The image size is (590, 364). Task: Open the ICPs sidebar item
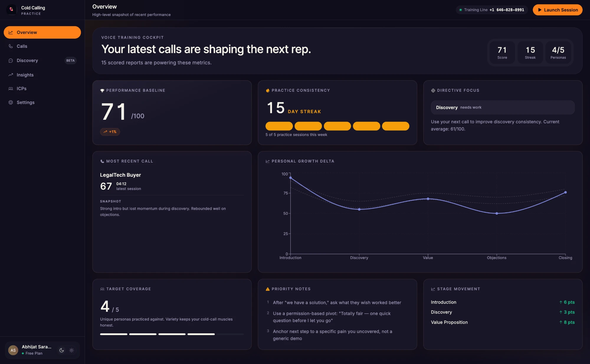point(42,88)
